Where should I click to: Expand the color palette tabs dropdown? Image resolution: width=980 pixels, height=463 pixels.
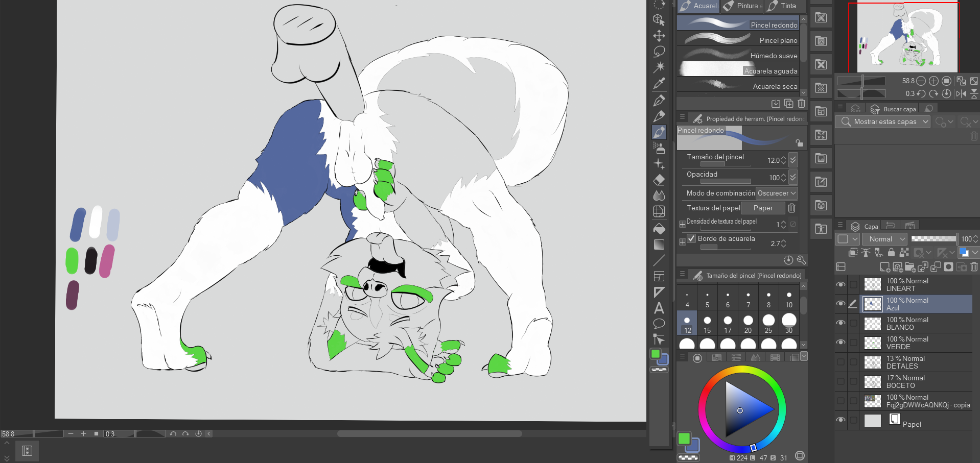tap(804, 356)
